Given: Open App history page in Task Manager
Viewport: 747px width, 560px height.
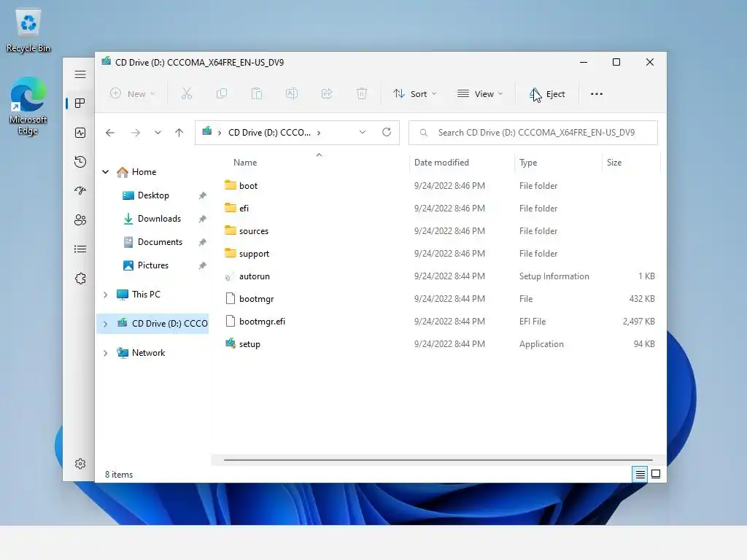Looking at the screenshot, I should coord(80,162).
